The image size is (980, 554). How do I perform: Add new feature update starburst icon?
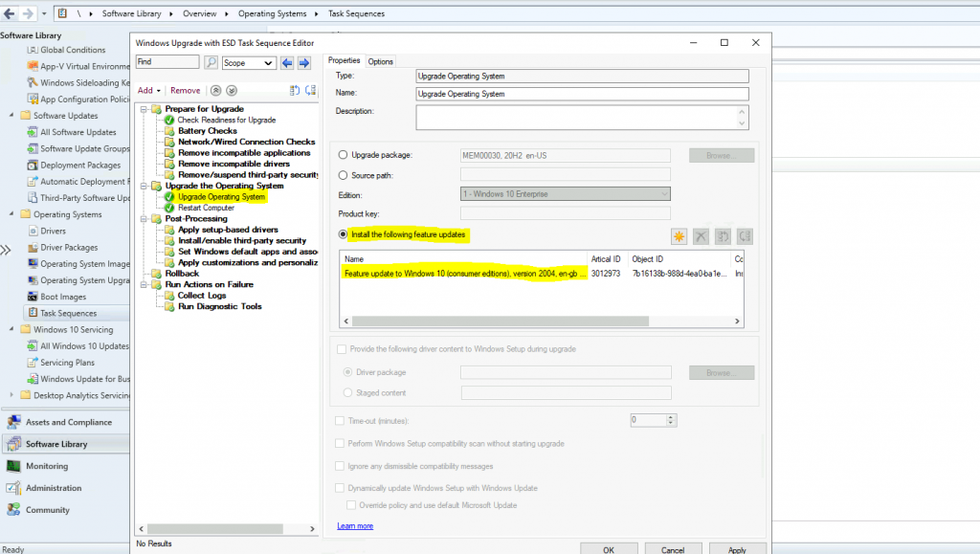coord(679,236)
